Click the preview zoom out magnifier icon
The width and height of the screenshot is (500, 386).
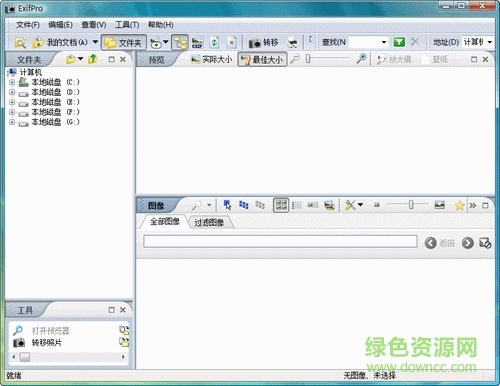click(295, 59)
